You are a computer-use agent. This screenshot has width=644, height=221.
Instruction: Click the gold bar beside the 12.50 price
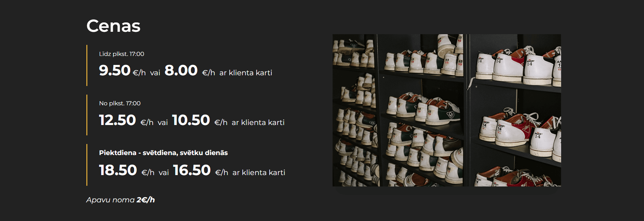[87, 115]
